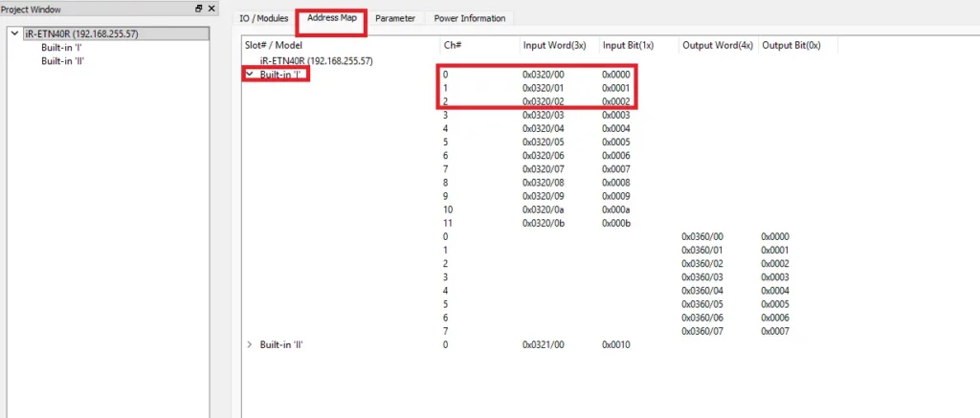Select input word cell 0x0320/01

(x=544, y=88)
